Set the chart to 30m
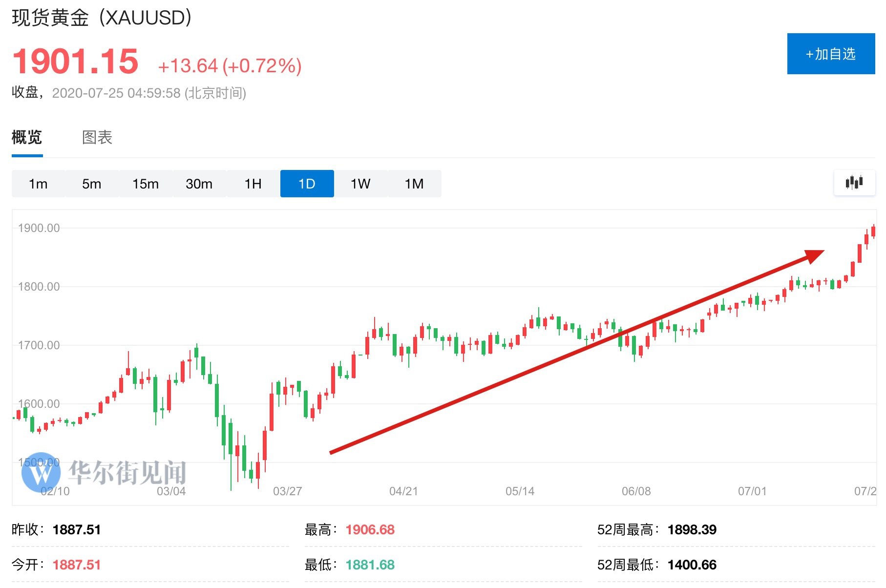This screenshot has height=588, width=886. click(199, 184)
